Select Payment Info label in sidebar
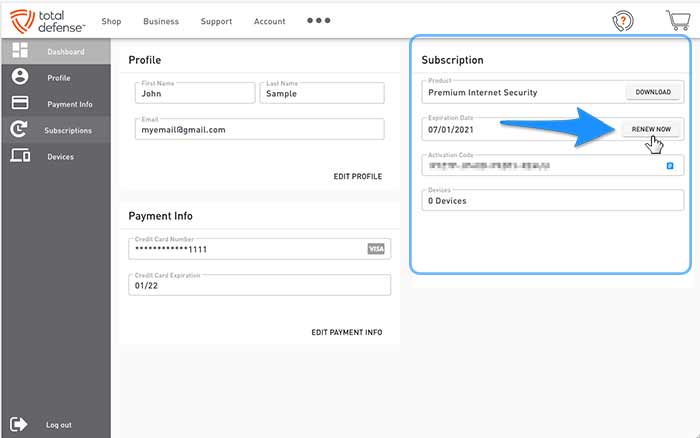700x438 pixels. (x=70, y=104)
